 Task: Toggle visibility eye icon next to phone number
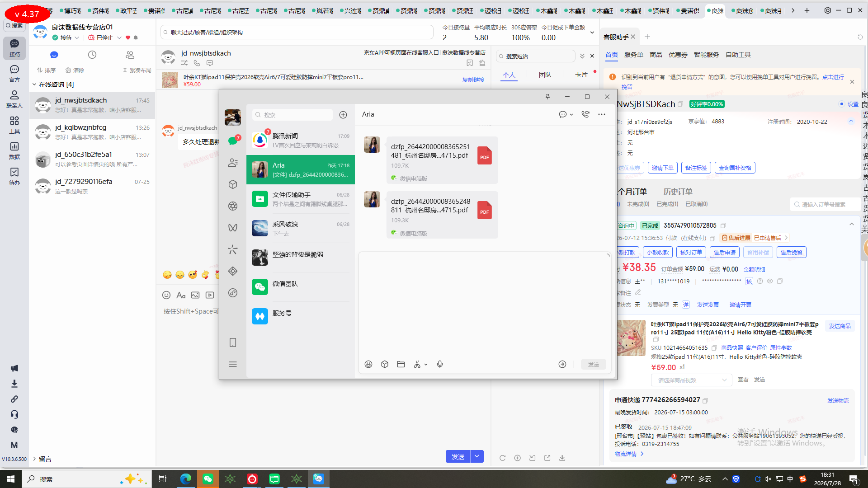coord(770,281)
